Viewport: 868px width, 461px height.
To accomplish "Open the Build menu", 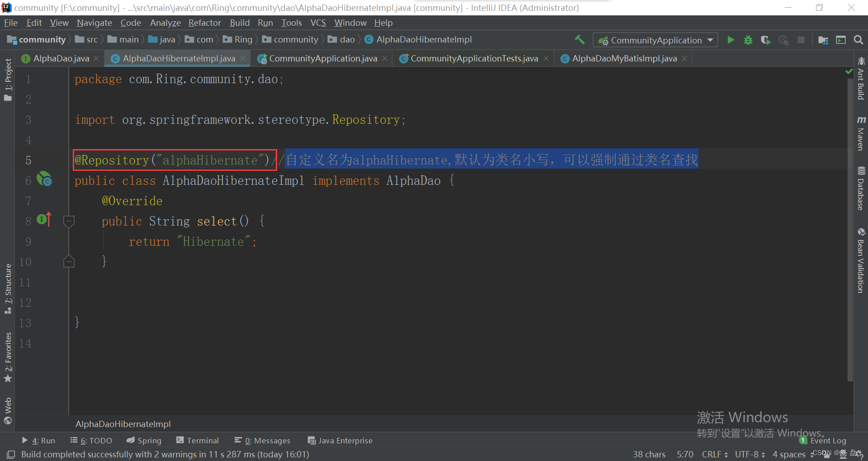I will point(240,23).
